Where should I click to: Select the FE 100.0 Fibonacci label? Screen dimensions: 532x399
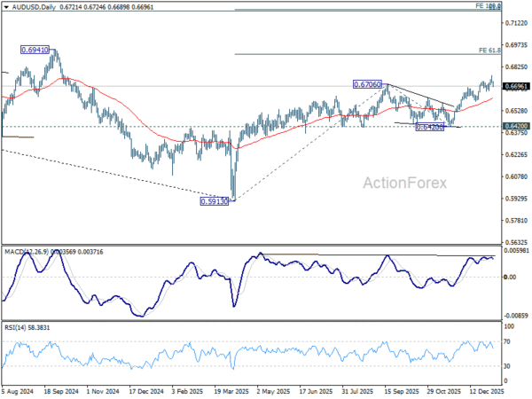[x=489, y=5]
